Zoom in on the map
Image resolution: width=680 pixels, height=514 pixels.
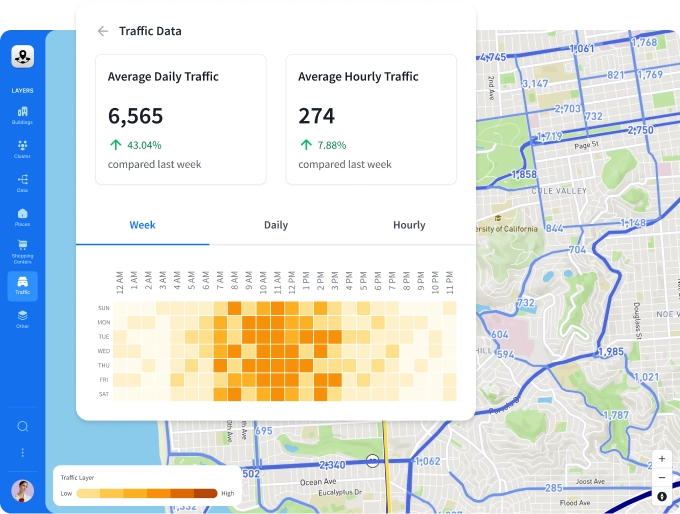click(661, 459)
